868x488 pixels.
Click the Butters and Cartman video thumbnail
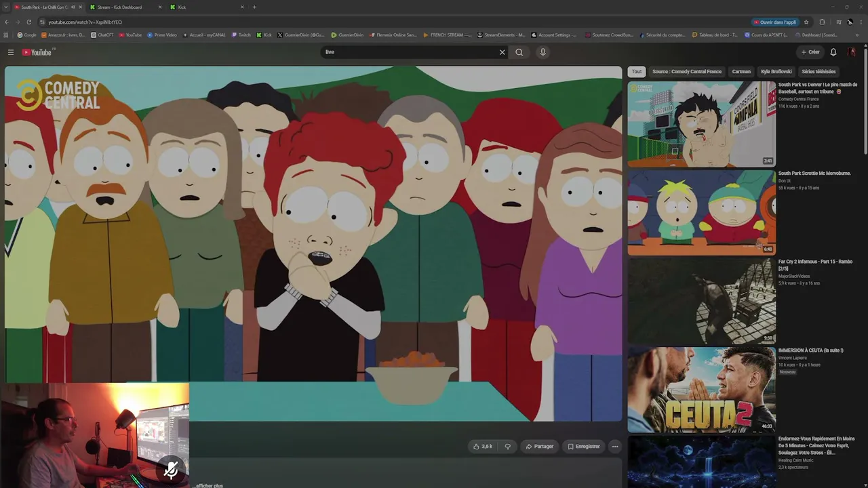click(701, 212)
